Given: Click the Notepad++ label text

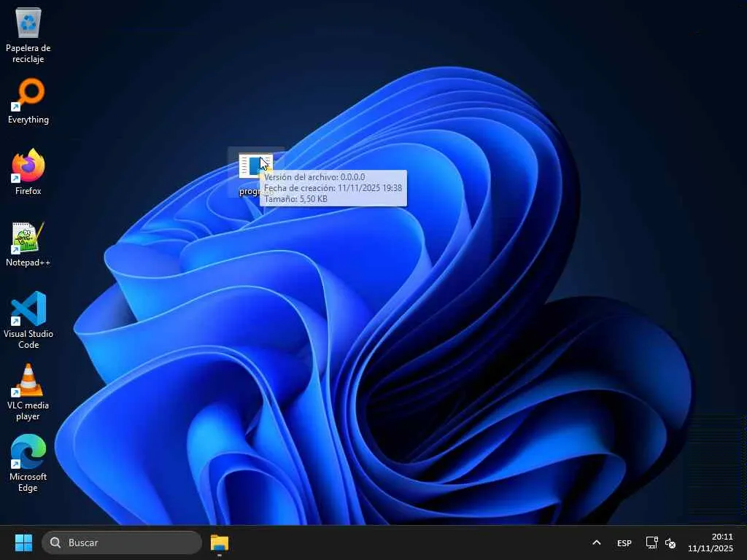Looking at the screenshot, I should [x=28, y=262].
